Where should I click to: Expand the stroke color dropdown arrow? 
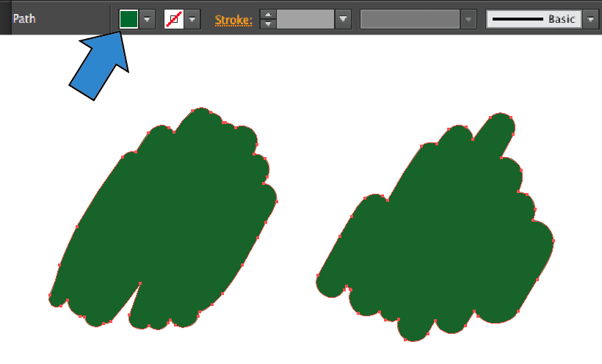[x=192, y=20]
